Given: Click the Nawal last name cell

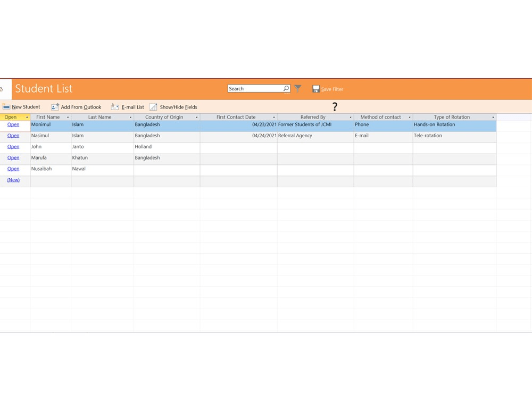Looking at the screenshot, I should click(103, 170).
